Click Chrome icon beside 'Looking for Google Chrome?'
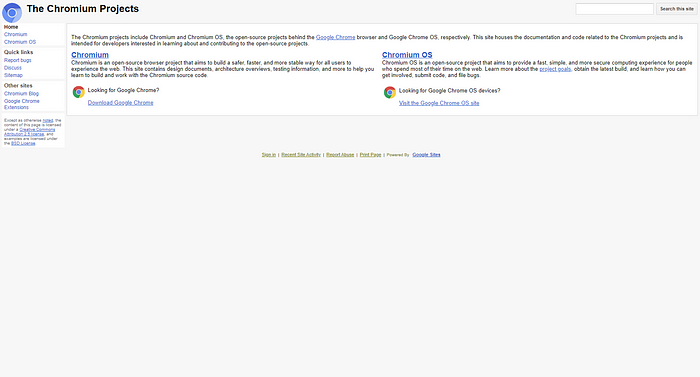700x377 pixels. click(x=79, y=92)
